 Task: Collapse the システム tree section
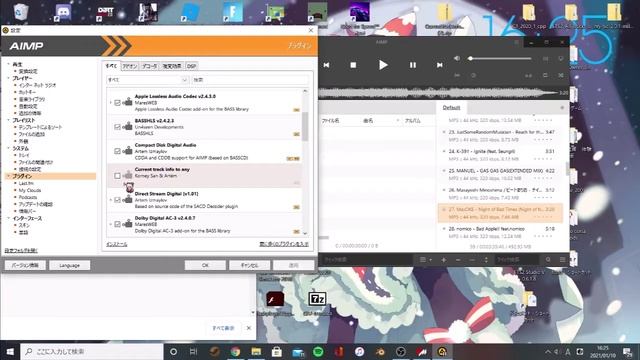(9, 148)
